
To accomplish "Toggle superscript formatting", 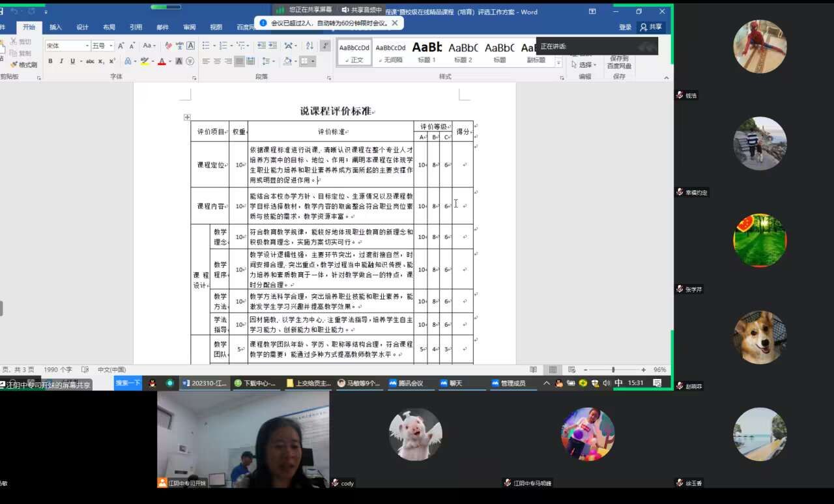I will click(x=112, y=61).
